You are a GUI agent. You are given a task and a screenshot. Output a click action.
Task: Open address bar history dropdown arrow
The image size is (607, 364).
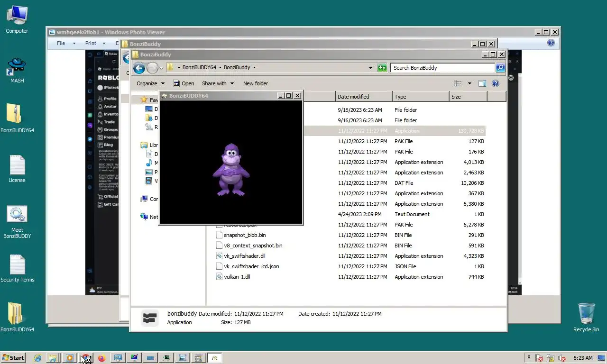pyautogui.click(x=370, y=68)
